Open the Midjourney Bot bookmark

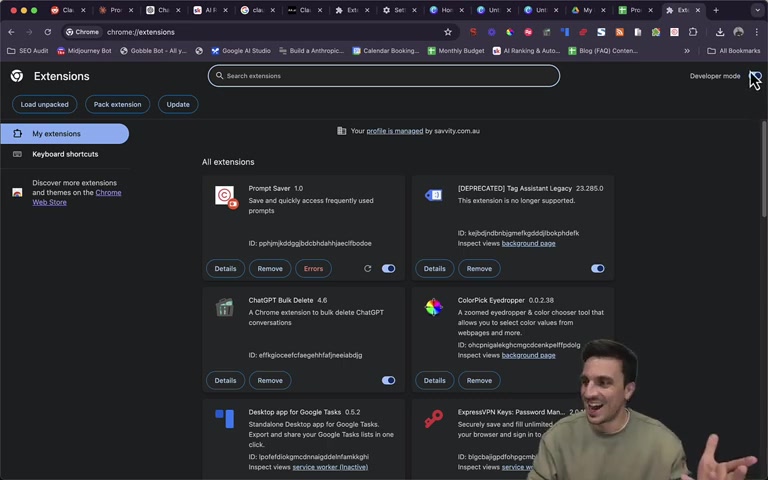pos(84,50)
